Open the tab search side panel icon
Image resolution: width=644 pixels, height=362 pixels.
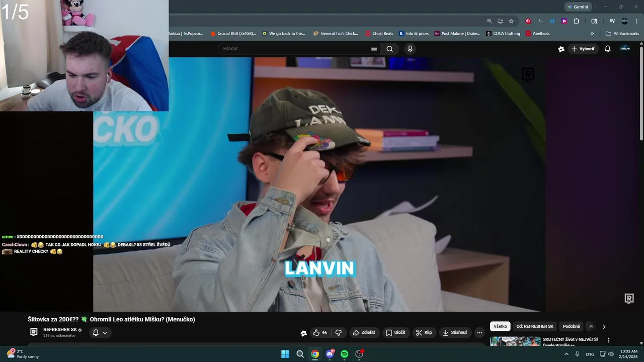pos(594,21)
